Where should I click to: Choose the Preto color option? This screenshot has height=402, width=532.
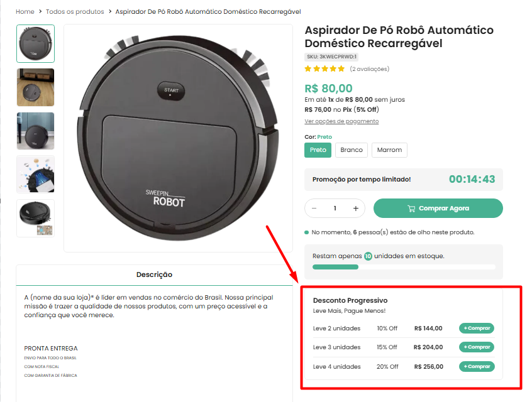coord(318,150)
